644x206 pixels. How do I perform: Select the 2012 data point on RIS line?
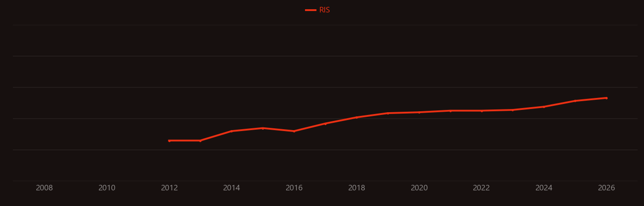(169, 141)
